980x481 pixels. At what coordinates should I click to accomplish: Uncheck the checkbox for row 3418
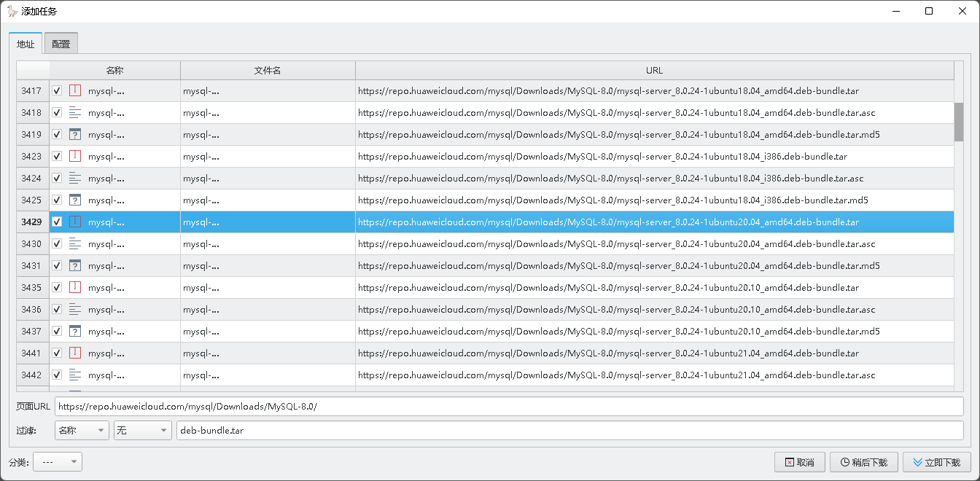pyautogui.click(x=57, y=113)
